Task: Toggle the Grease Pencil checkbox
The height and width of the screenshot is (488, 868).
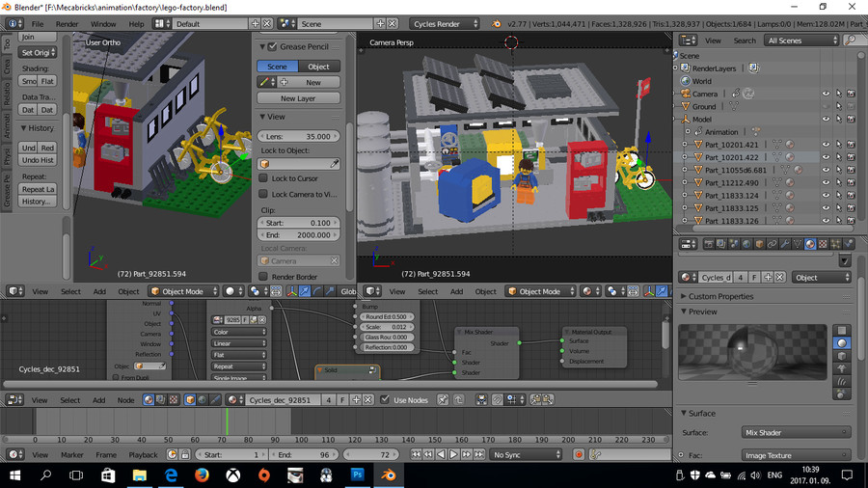Action: [x=272, y=47]
